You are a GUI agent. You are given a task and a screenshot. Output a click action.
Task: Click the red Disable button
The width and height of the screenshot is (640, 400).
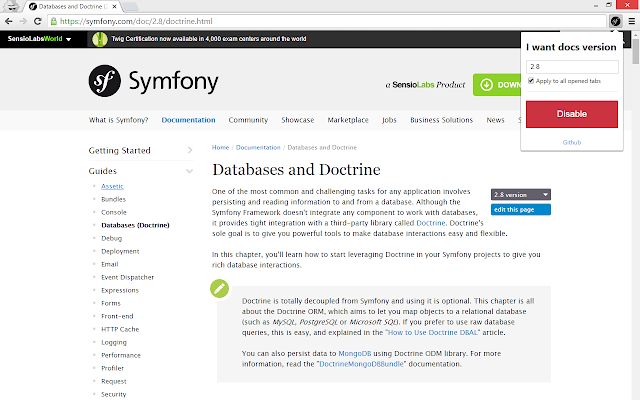pyautogui.click(x=571, y=114)
